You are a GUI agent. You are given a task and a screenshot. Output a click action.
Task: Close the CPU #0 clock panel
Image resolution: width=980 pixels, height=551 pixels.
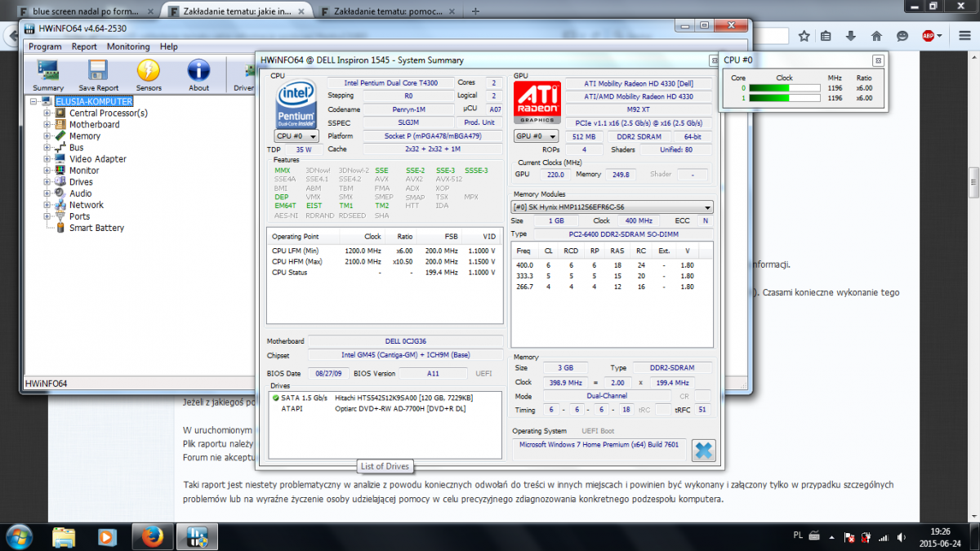click(878, 60)
